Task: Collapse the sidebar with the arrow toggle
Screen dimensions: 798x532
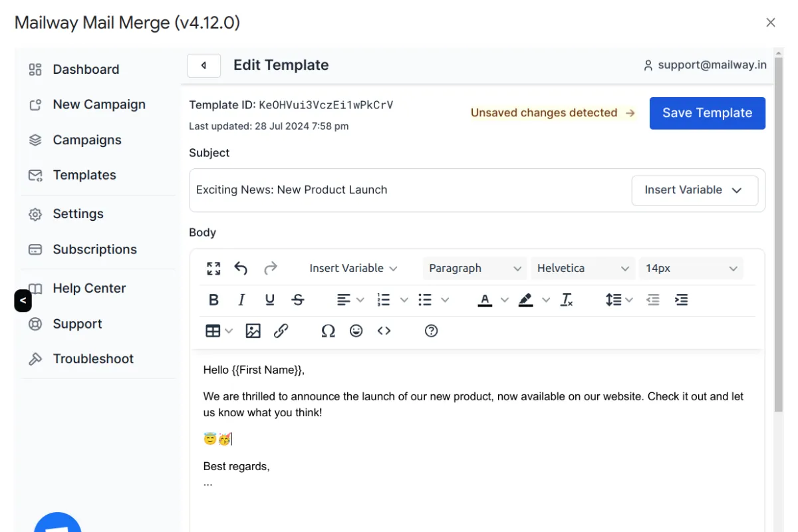Action: point(23,301)
